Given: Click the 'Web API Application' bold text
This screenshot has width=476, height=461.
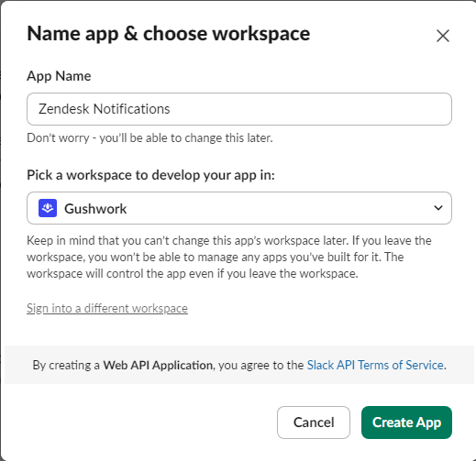Looking at the screenshot, I should point(158,365).
